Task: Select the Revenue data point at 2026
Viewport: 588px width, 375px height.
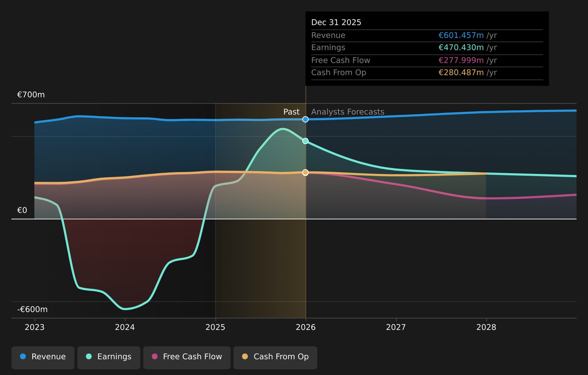Action: pos(305,119)
